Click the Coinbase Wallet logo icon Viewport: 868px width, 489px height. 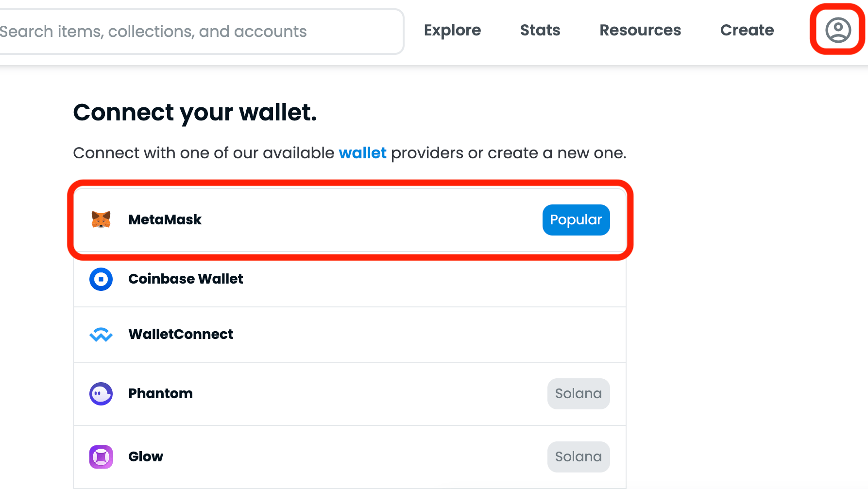tap(101, 279)
